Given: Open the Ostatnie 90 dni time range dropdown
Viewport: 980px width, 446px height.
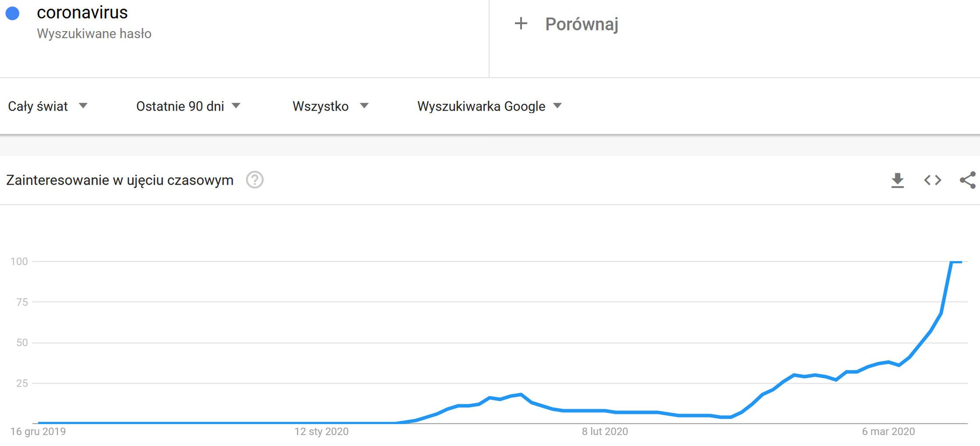Looking at the screenshot, I should [188, 106].
